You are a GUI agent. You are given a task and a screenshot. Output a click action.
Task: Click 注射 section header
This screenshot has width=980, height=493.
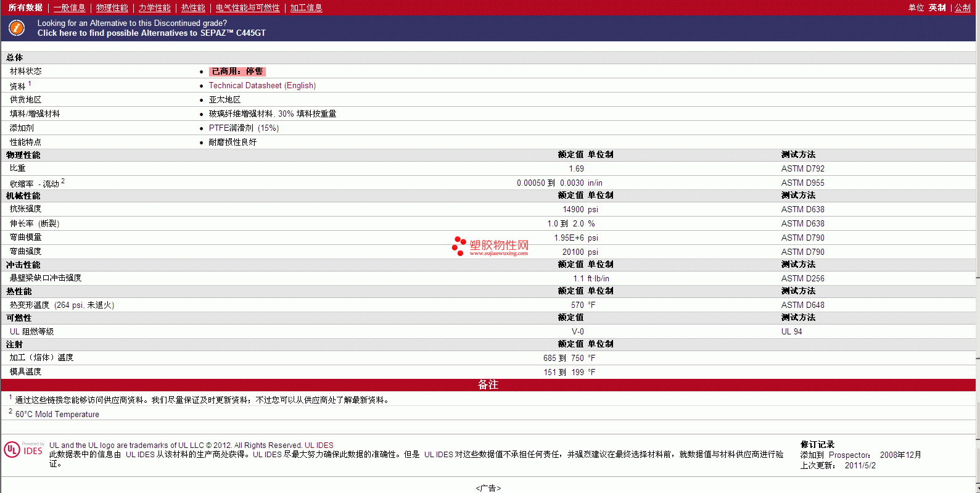[x=14, y=345]
